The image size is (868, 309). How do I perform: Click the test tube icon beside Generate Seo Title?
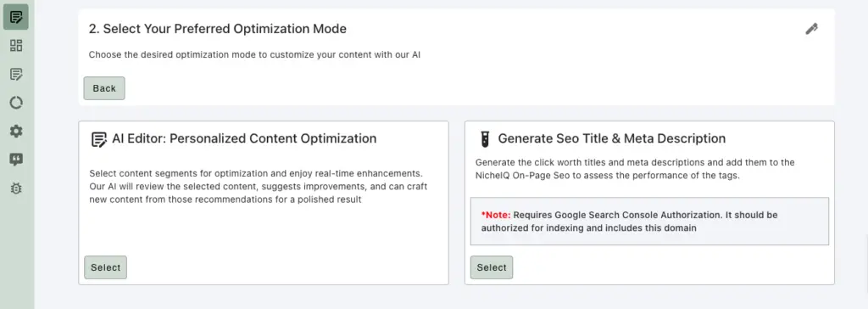coord(483,139)
